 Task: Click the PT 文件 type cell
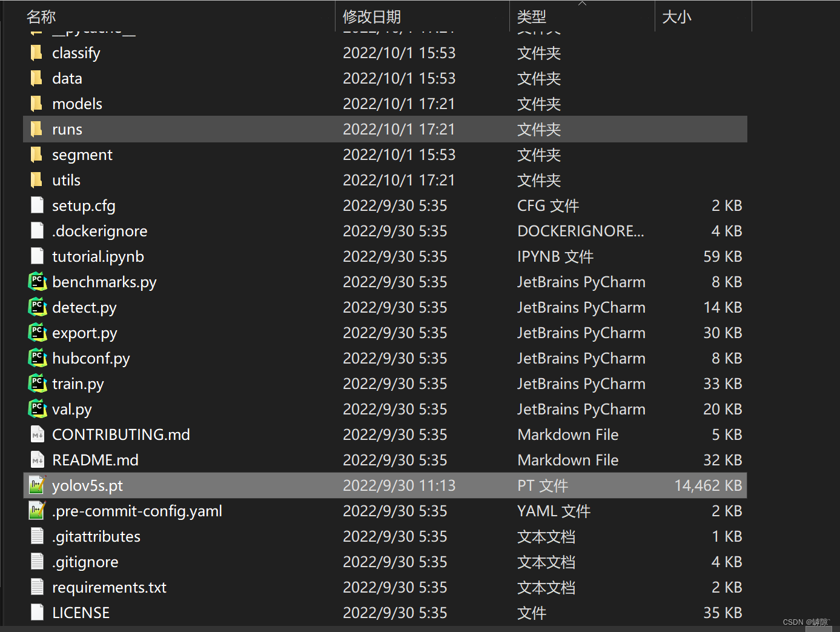[543, 485]
